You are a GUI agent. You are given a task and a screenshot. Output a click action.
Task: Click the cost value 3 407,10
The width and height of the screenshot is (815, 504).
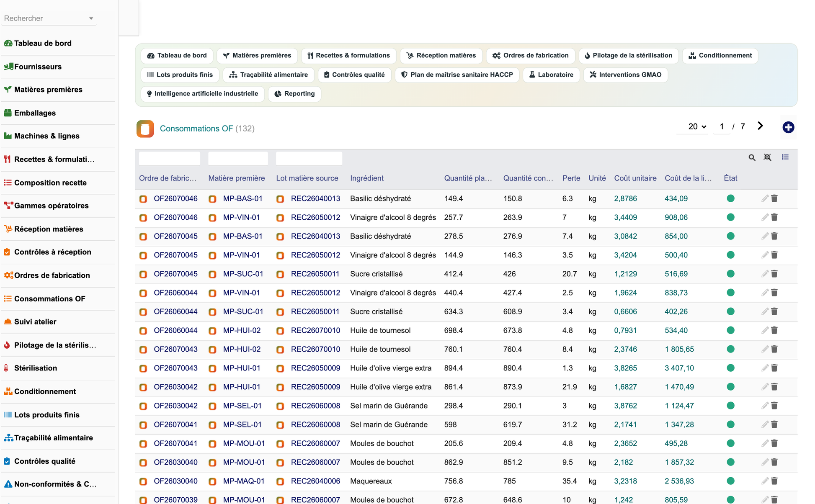click(x=679, y=368)
